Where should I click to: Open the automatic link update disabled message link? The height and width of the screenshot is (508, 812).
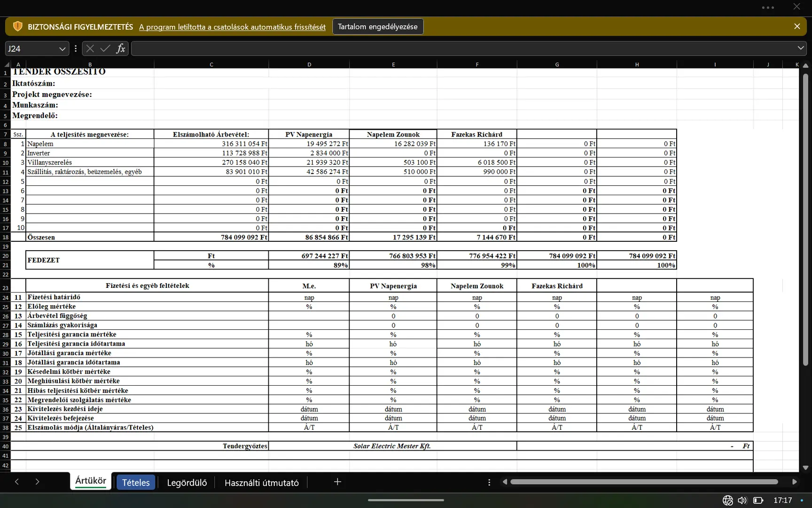click(232, 27)
